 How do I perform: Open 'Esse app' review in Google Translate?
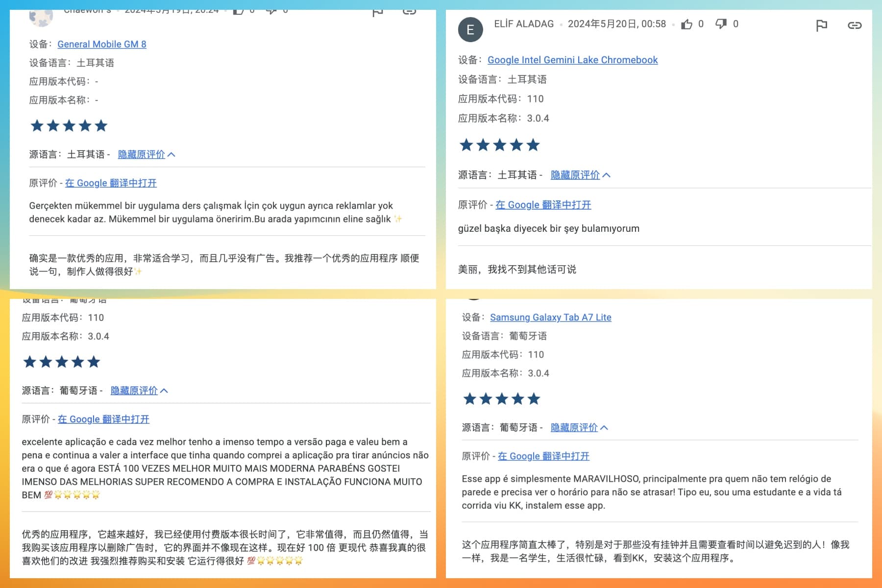543,456
